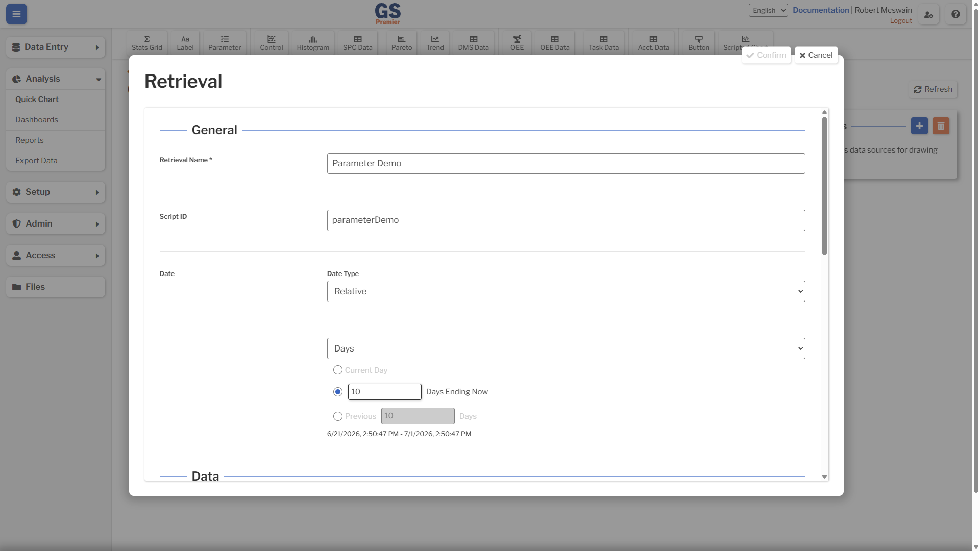This screenshot has width=980, height=551.
Task: Open user settings icon
Action: point(929,15)
